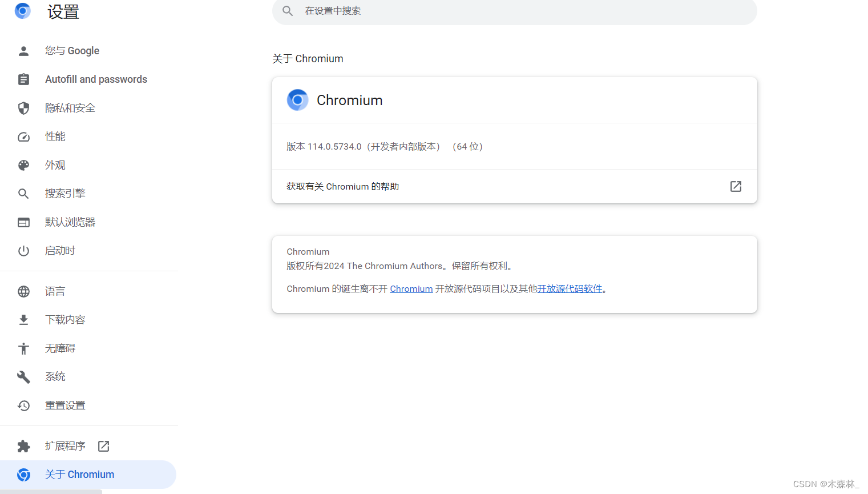This screenshot has width=868, height=494.
Task: Click the palette icon for 外观
Action: 23,165
